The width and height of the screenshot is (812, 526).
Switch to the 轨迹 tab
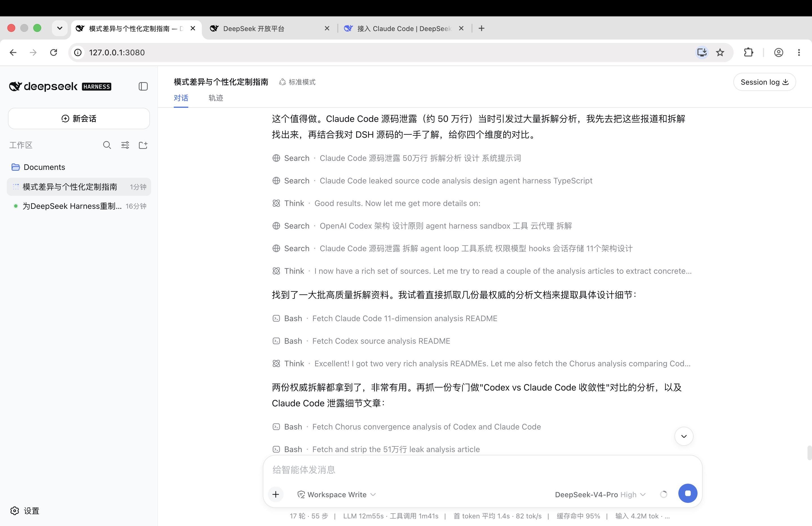216,98
